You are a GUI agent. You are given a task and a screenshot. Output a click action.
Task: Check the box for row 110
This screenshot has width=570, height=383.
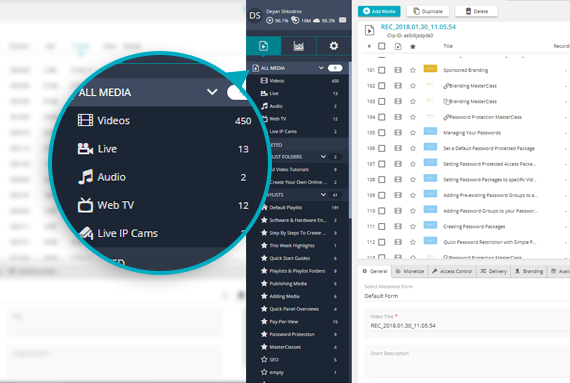(382, 211)
